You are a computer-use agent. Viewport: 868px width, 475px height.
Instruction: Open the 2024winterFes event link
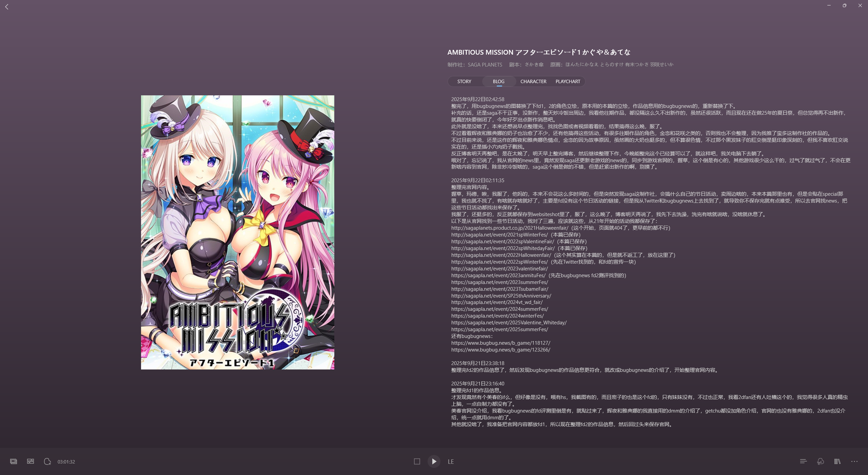pos(497,316)
